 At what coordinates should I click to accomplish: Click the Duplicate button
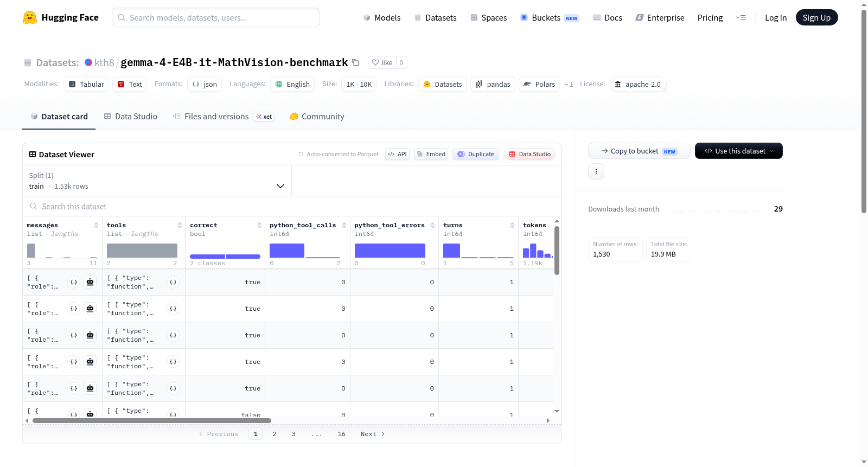[x=476, y=154]
